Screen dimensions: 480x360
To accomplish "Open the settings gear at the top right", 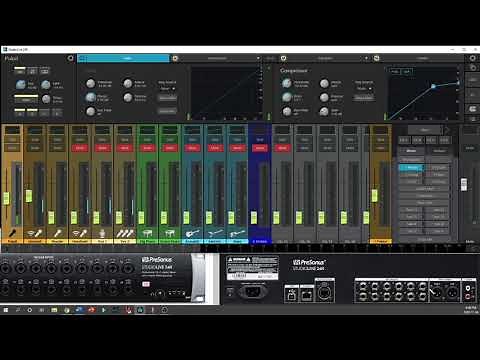I will (472, 58).
